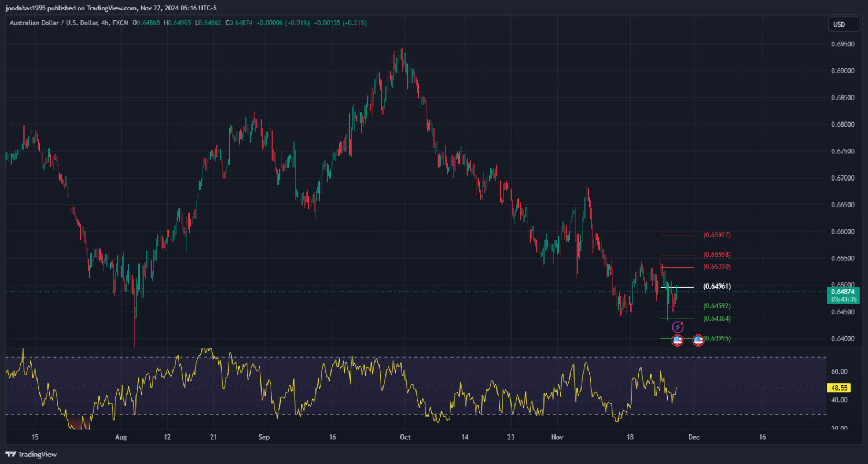
Task: Click the 0.68000 price axis label
Action: 842,124
